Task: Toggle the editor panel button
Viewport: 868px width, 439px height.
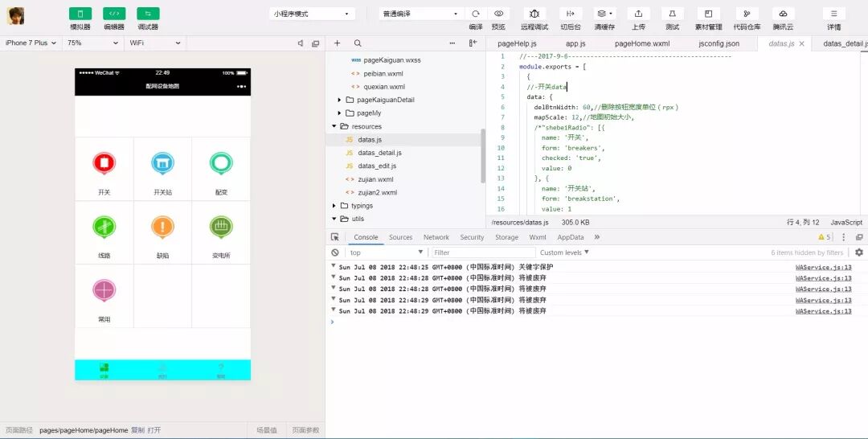Action: click(114, 14)
